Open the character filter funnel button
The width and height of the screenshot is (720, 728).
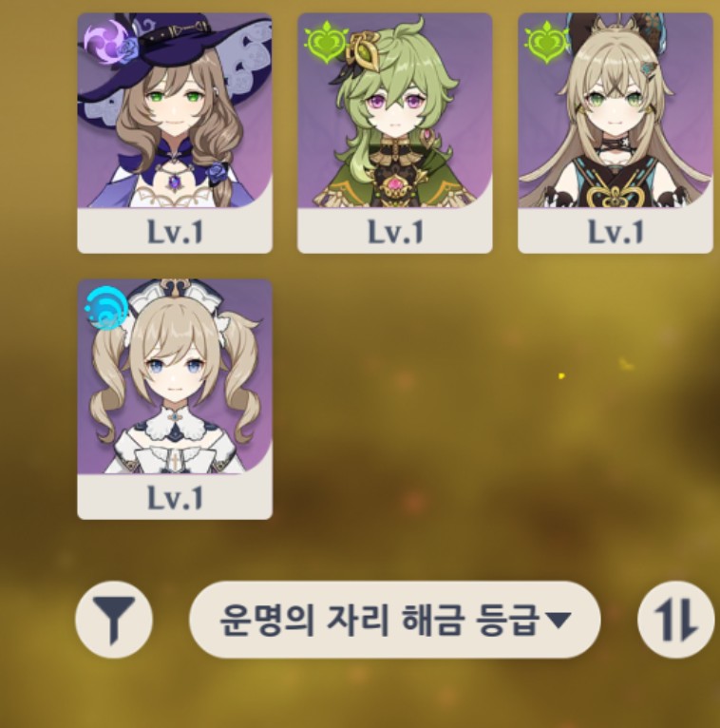tap(114, 620)
